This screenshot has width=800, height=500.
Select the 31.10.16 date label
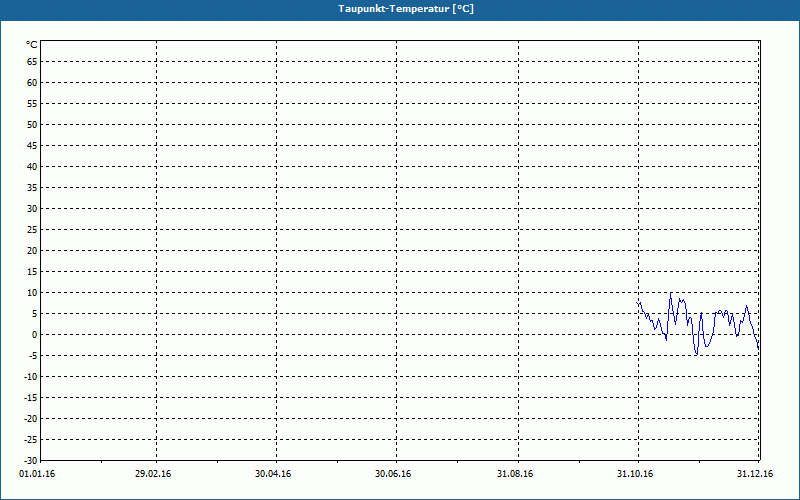tap(636, 474)
